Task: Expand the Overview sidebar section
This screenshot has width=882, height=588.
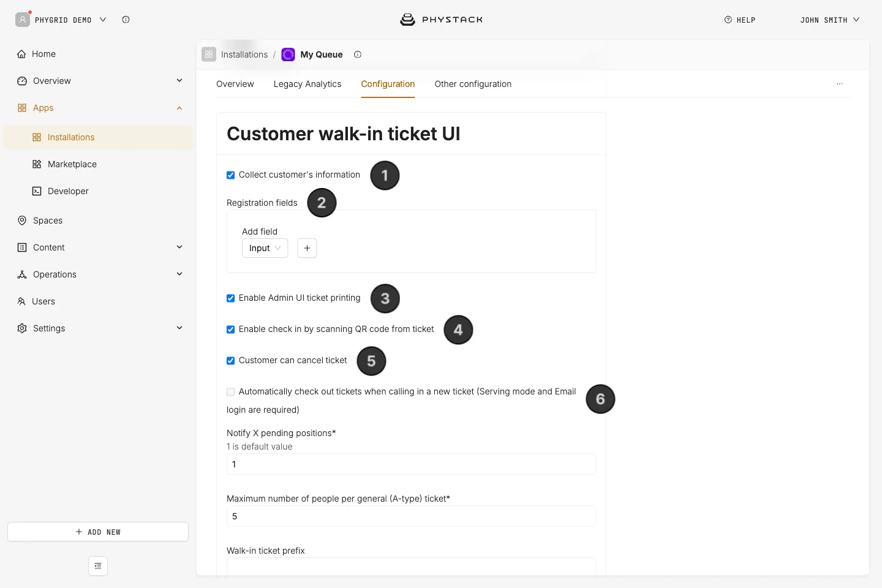Action: (x=179, y=80)
